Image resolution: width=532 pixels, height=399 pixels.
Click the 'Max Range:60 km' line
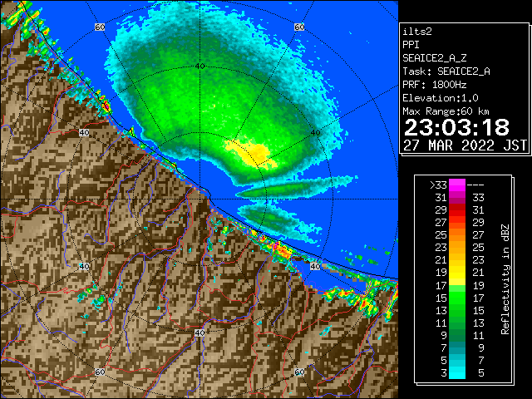coord(446,111)
